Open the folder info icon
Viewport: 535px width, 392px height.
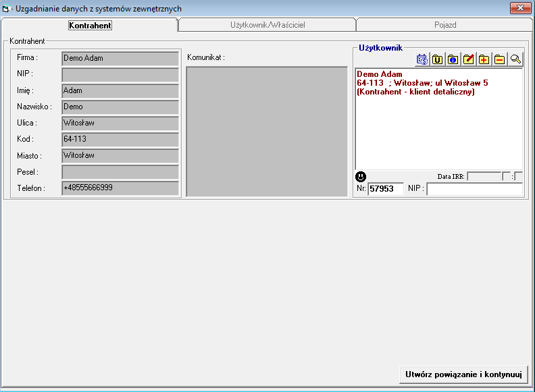click(453, 59)
